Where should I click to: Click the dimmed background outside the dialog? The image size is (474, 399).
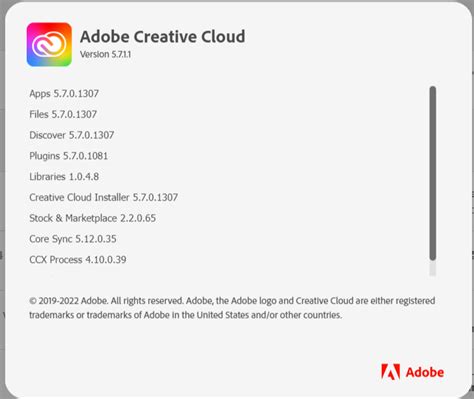tap(2, 200)
